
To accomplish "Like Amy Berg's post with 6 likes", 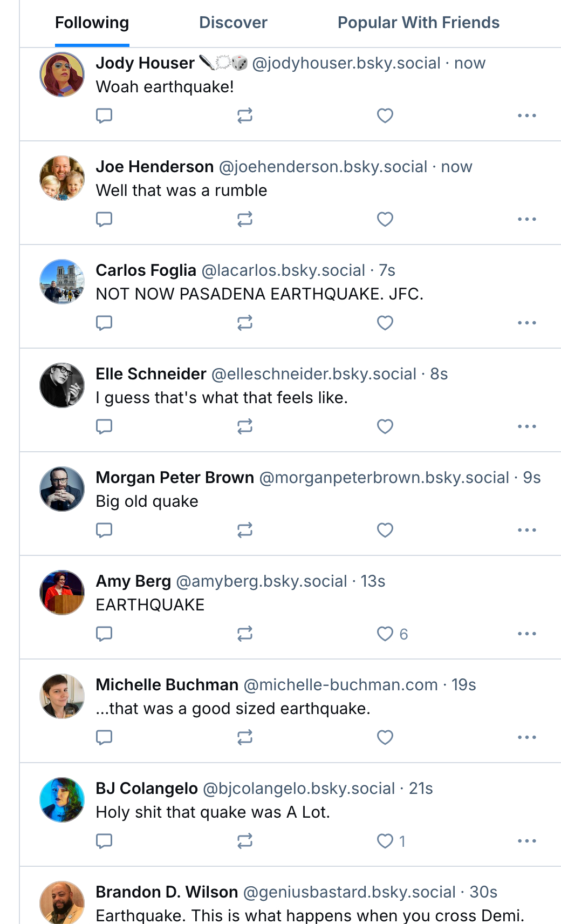I will pos(385,634).
